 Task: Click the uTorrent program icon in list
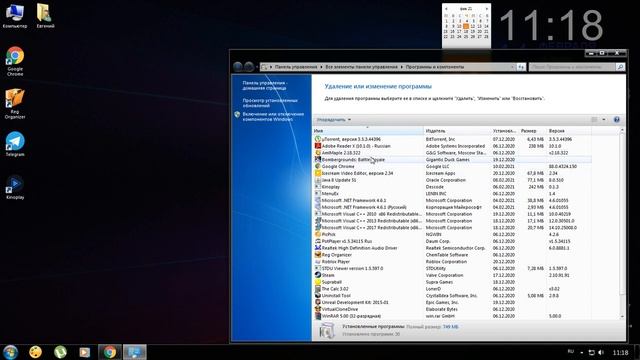click(x=318, y=139)
